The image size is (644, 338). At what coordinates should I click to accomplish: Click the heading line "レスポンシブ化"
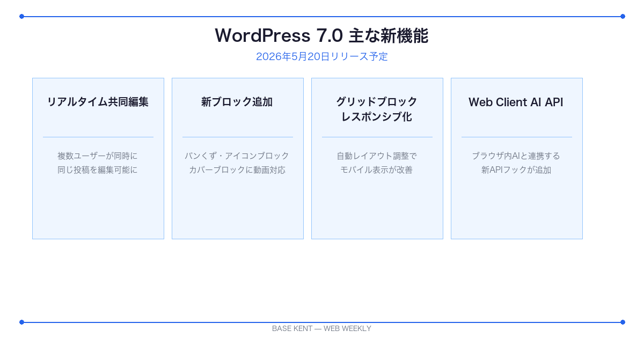[x=377, y=116]
